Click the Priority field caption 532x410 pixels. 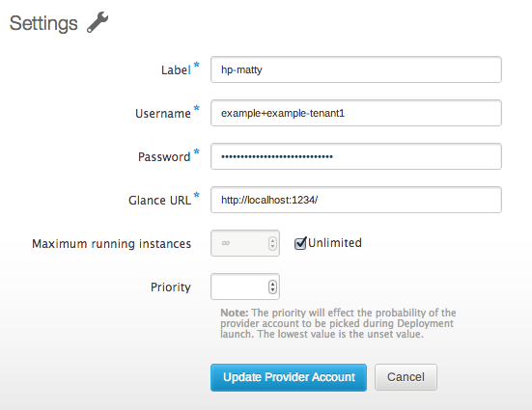171,287
